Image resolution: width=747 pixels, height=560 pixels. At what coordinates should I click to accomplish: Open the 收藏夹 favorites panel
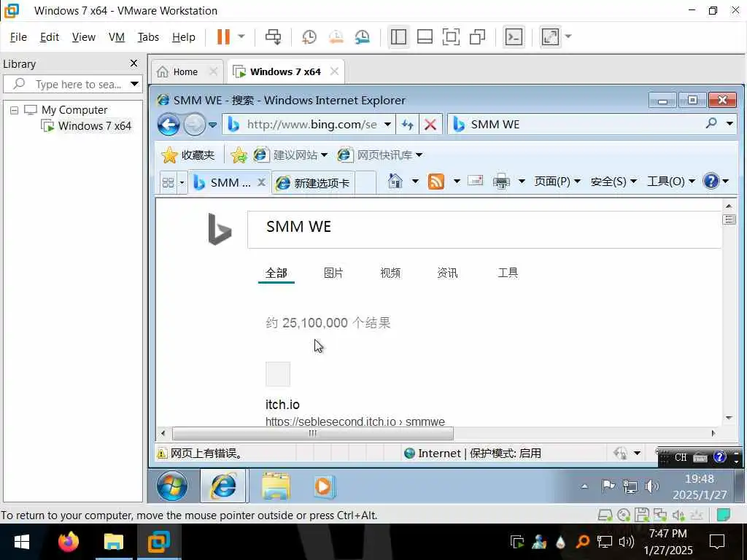click(187, 155)
